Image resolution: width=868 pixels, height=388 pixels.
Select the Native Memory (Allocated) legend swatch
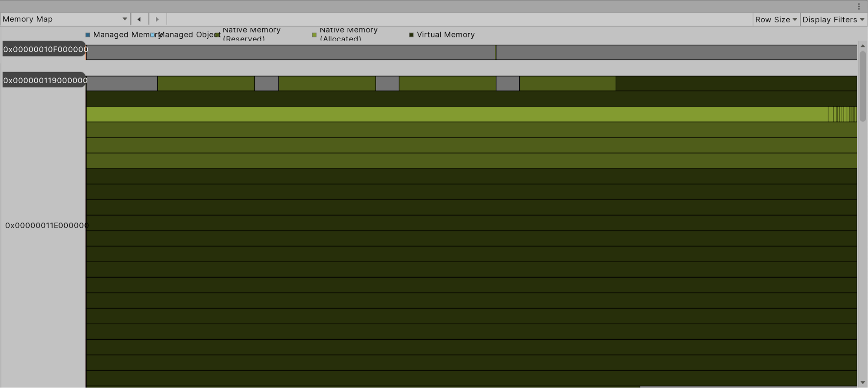[314, 35]
